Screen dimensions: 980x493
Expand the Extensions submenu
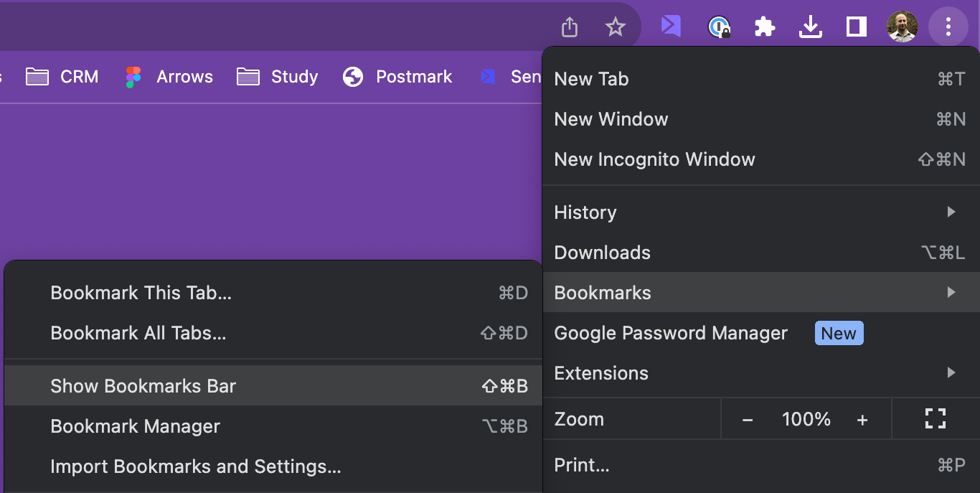coord(761,373)
